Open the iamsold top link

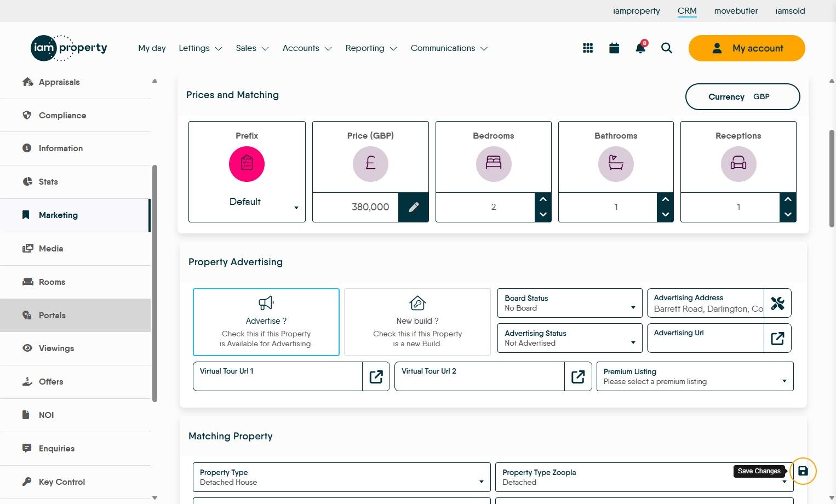(790, 11)
